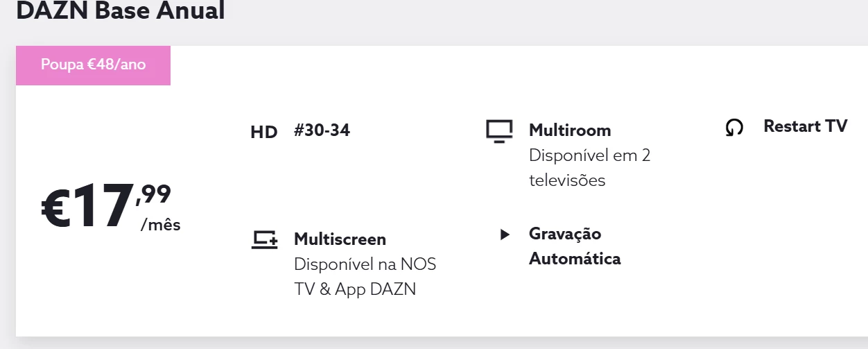868x349 pixels.
Task: Click 'Disponível na NOS' Multiscreen description line
Action: [365, 264]
